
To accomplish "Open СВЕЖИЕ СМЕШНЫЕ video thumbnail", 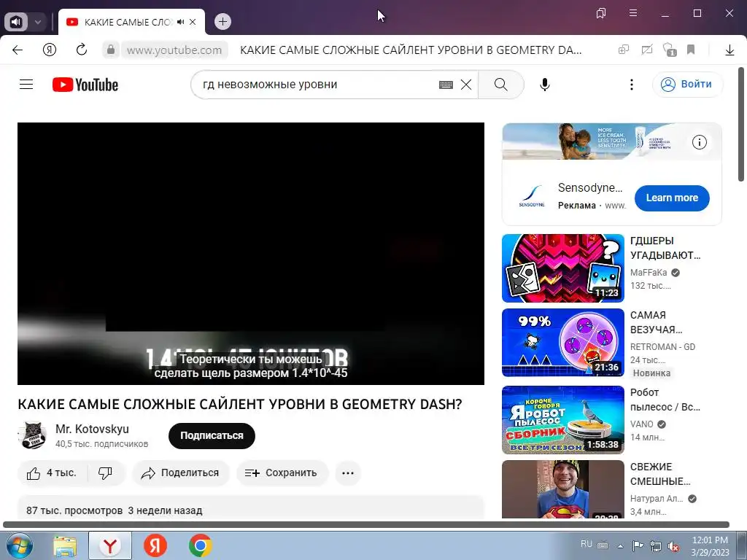I will [x=563, y=489].
